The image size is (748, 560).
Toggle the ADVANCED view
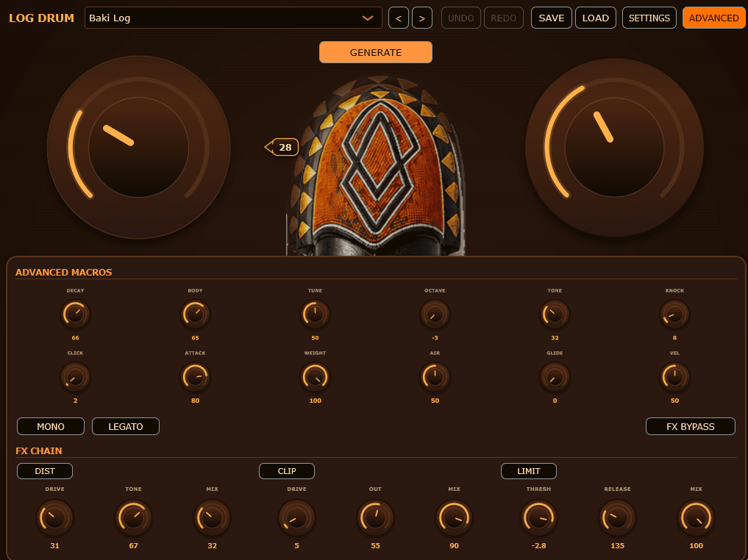pyautogui.click(x=713, y=18)
